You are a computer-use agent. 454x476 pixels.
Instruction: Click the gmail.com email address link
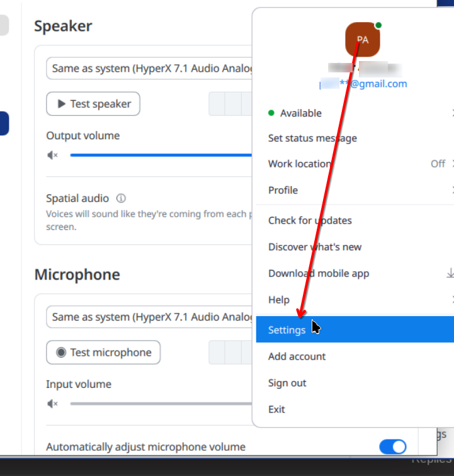[363, 84]
